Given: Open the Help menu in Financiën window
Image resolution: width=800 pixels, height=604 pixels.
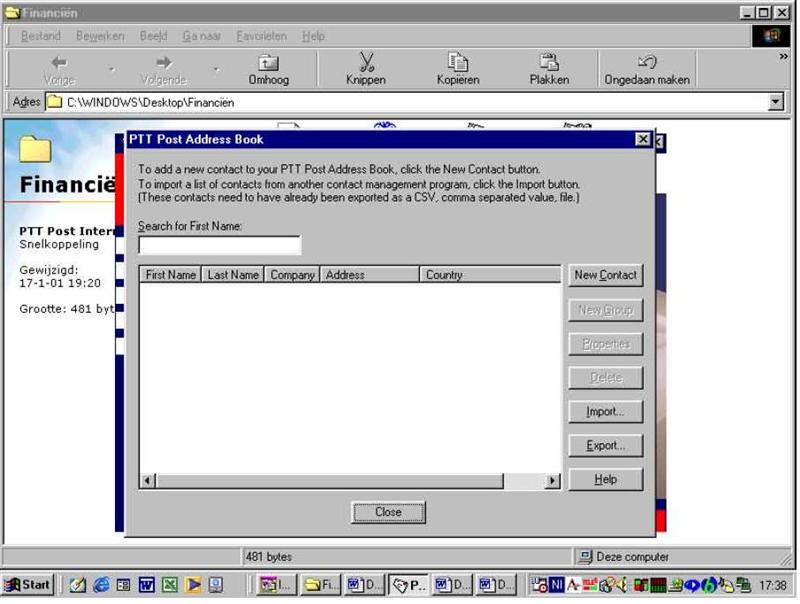Looking at the screenshot, I should tap(313, 36).
